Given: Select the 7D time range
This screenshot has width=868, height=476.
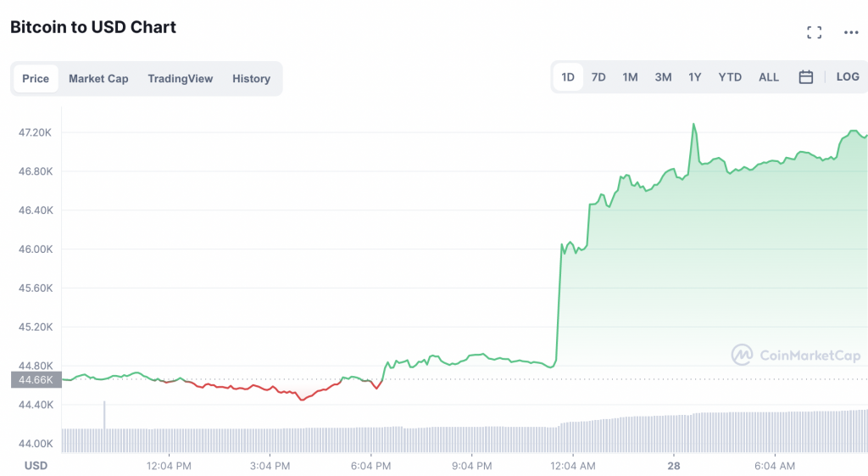Looking at the screenshot, I should 598,77.
